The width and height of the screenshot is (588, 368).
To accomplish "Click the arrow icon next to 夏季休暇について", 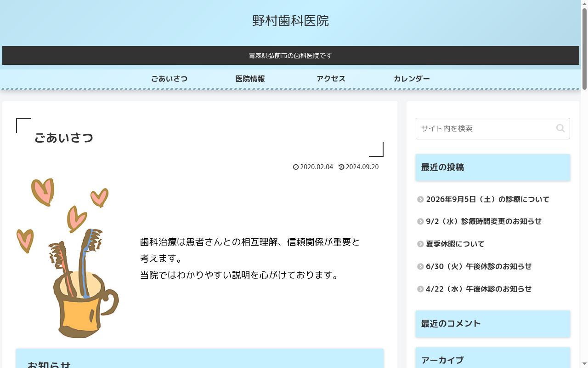I will point(420,244).
